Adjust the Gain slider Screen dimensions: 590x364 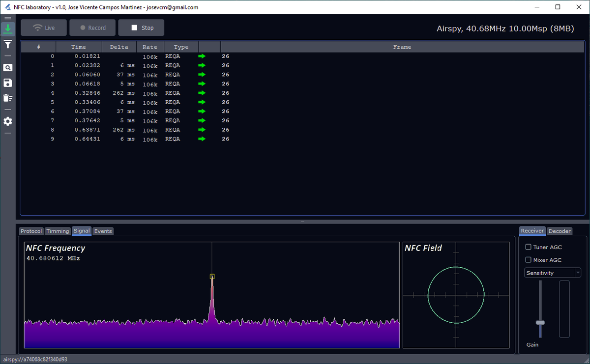tap(540, 322)
